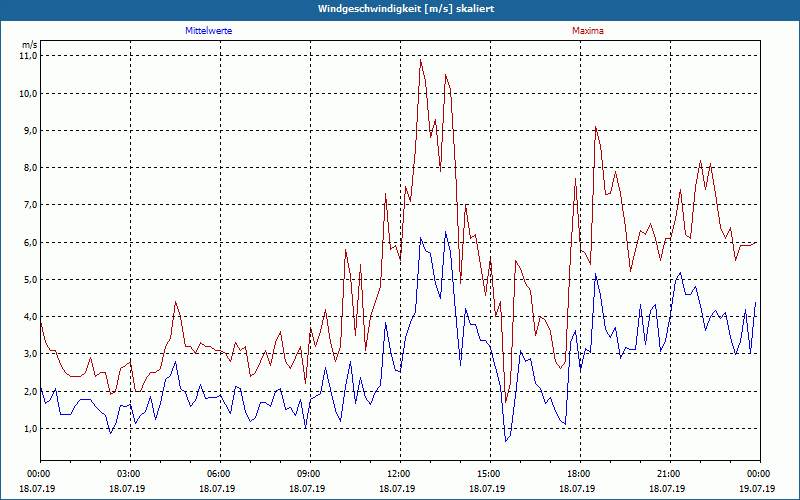This screenshot has height=500, width=800.
Task: Click the highest peak of red Maxima line
Action: click(x=420, y=60)
